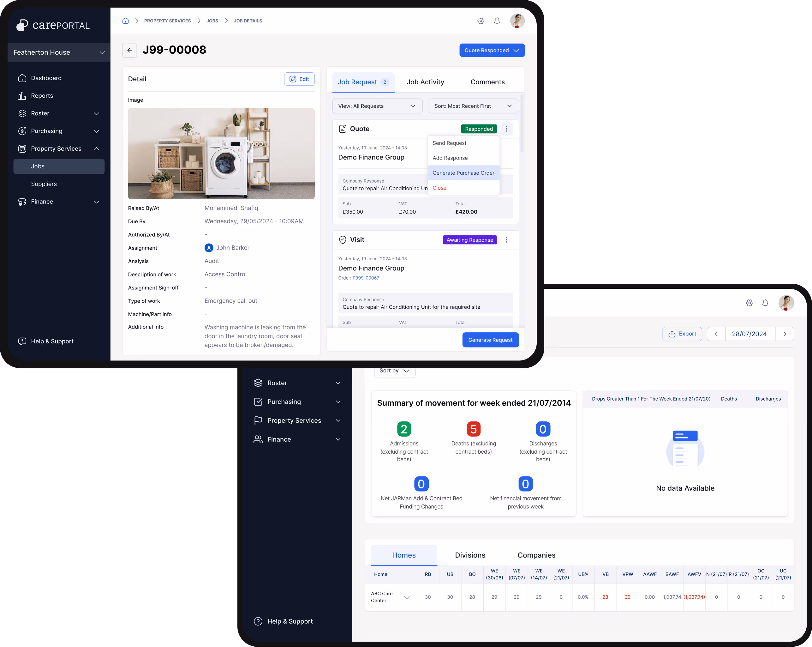812x647 pixels.
Task: Click the Generate Request button
Action: coord(490,340)
